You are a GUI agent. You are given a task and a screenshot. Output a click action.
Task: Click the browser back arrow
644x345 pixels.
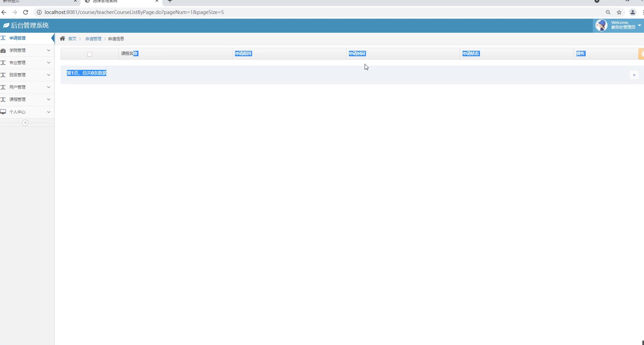[x=4, y=12]
